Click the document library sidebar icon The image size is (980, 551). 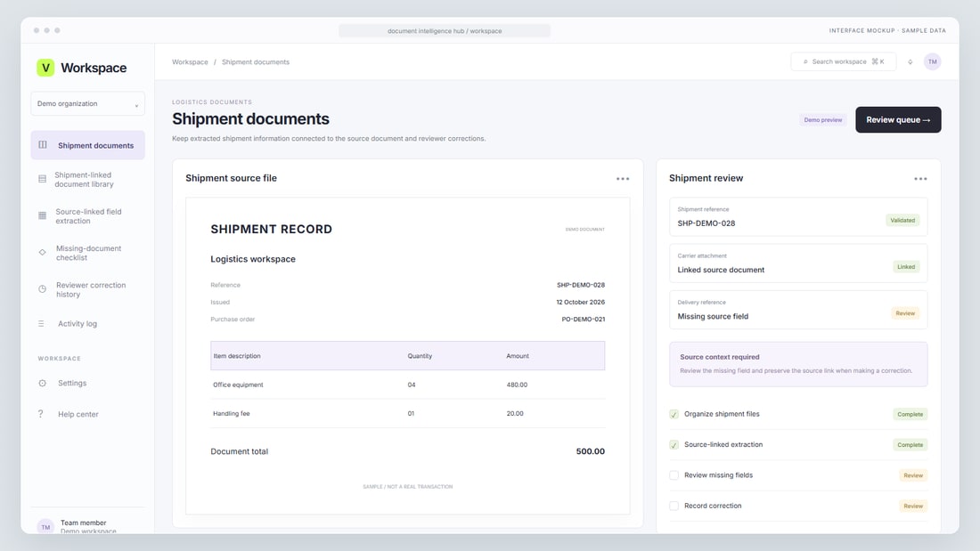pyautogui.click(x=43, y=179)
